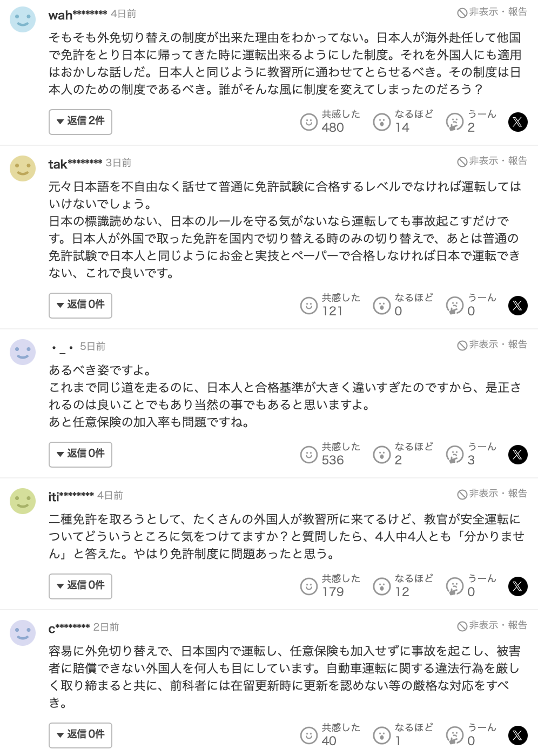Share tak's comment on X

(x=517, y=306)
